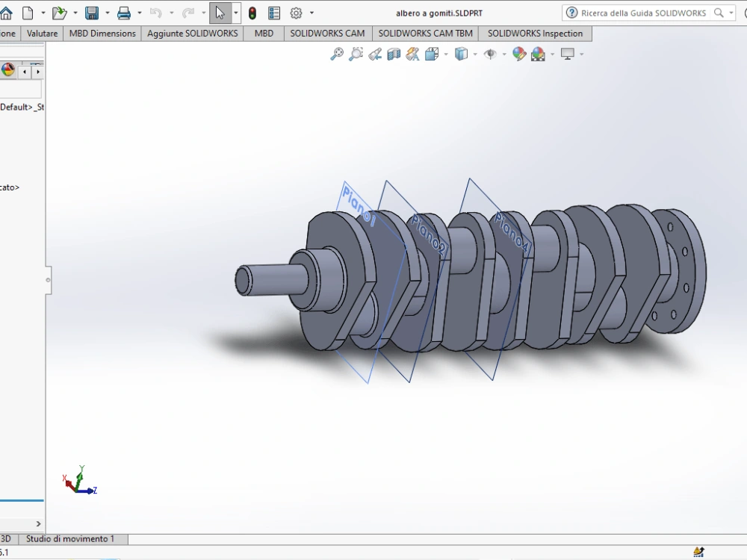Toggle Hide/Show Items with the eye icon

coord(490,54)
